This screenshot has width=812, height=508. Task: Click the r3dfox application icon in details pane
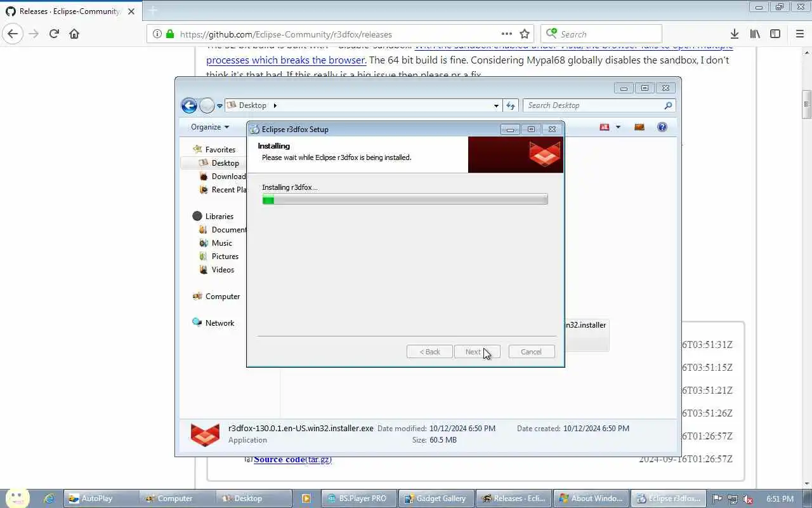(x=205, y=434)
